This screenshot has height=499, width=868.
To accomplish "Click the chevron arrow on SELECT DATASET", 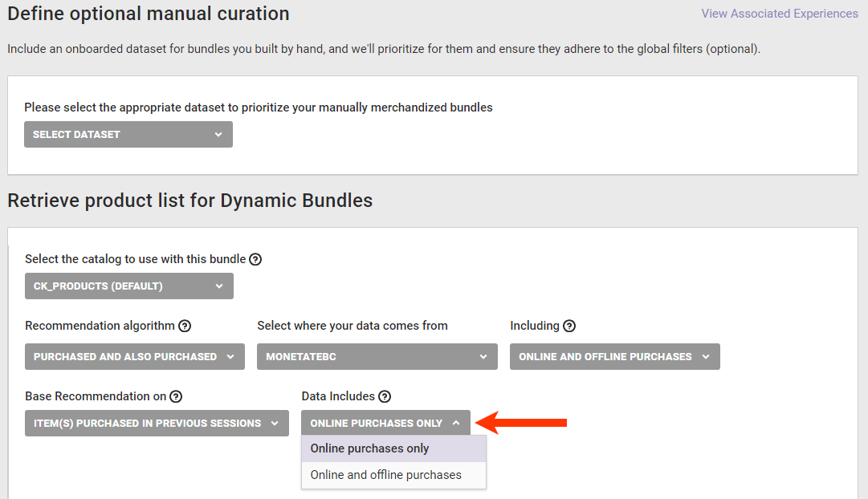I will click(x=218, y=135).
